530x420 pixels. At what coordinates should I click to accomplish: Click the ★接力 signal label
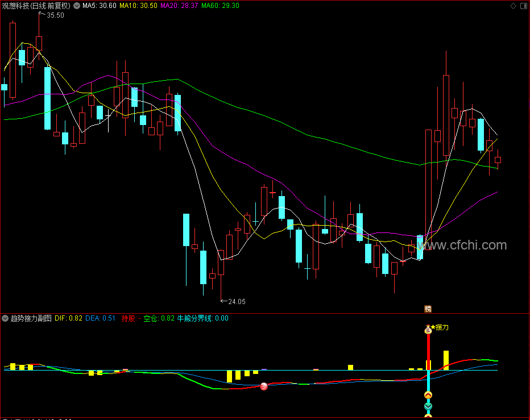click(440, 327)
